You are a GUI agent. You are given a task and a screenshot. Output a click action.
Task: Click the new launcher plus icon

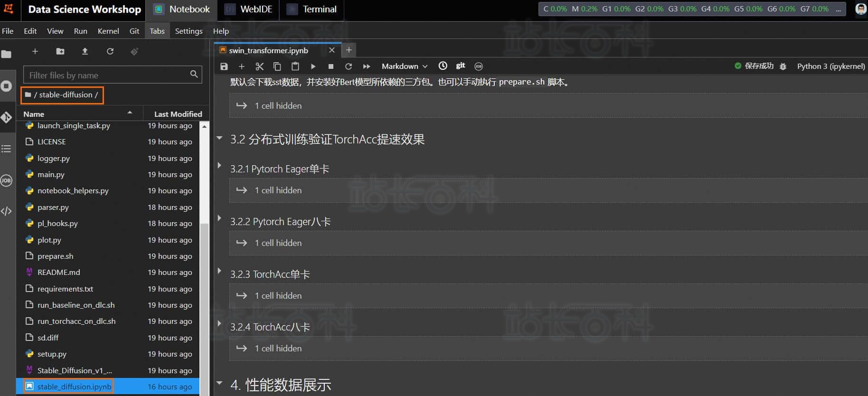35,51
